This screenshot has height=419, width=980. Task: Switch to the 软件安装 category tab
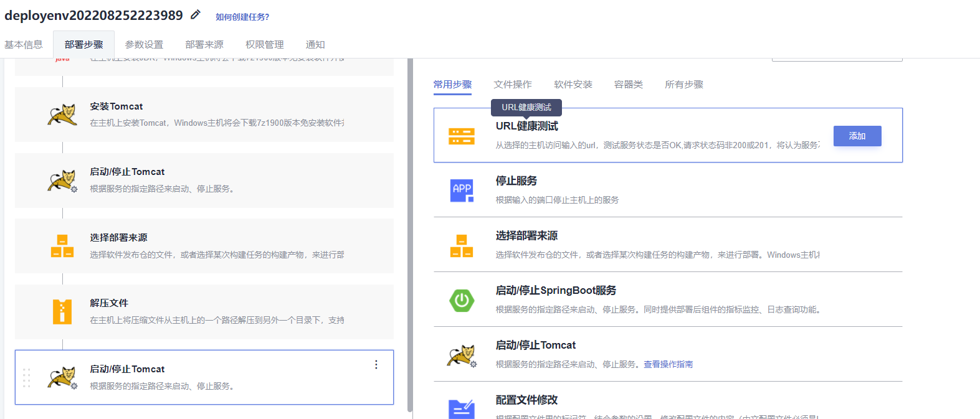click(x=573, y=84)
